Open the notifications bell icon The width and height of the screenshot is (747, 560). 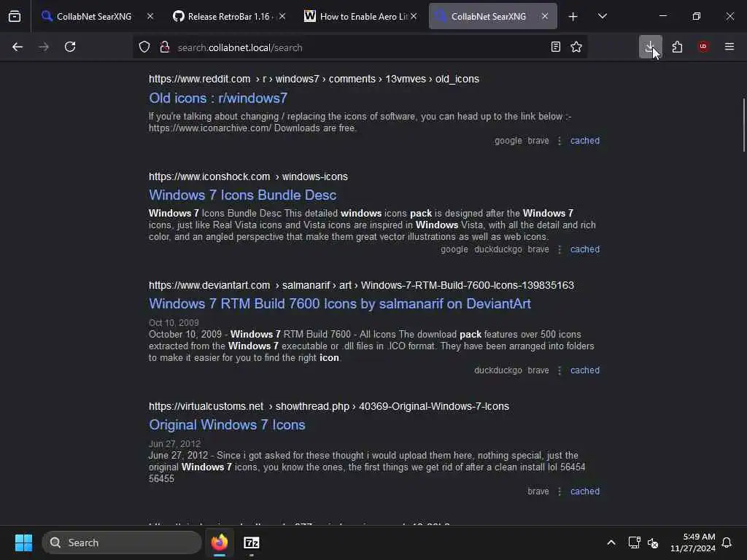click(727, 542)
